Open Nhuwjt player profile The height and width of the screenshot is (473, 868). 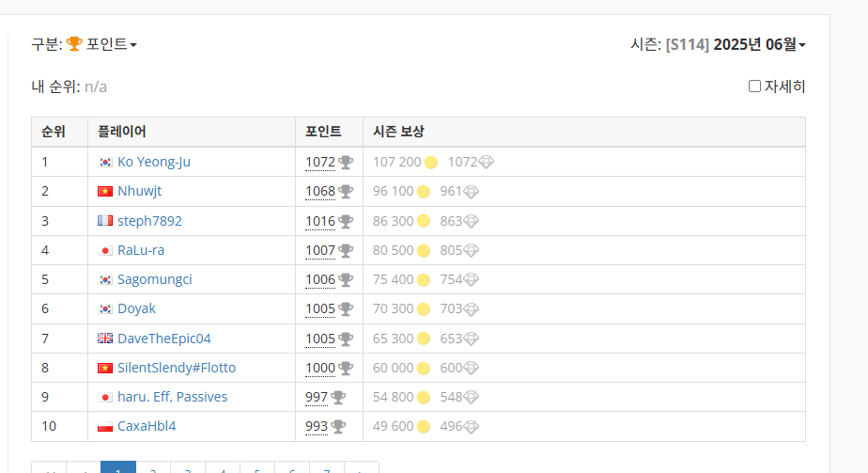click(x=139, y=191)
